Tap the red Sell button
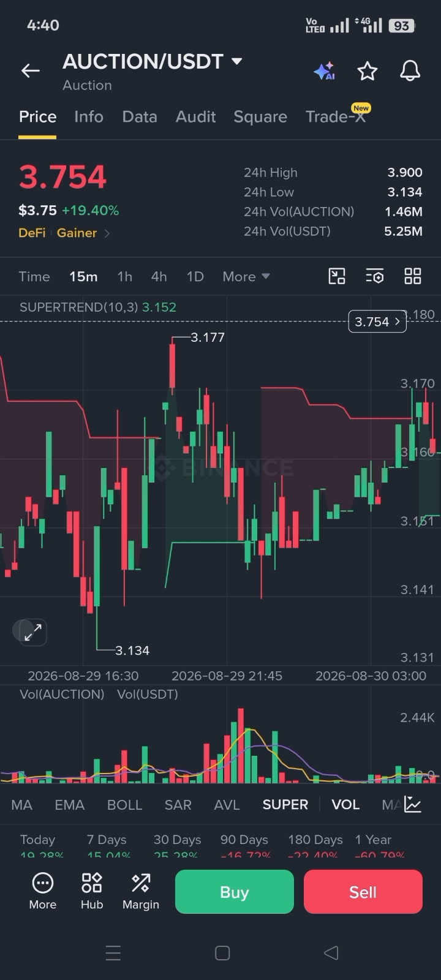The image size is (441, 980). [363, 892]
